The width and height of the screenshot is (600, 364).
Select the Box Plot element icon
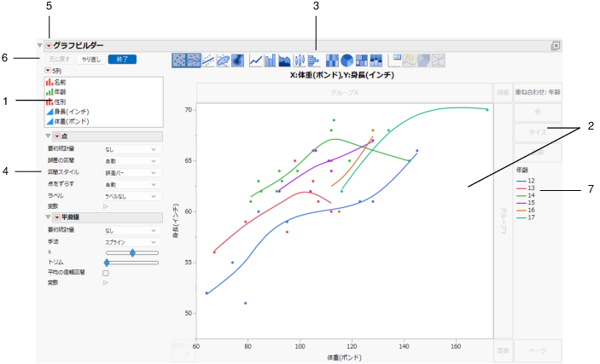(x=300, y=61)
